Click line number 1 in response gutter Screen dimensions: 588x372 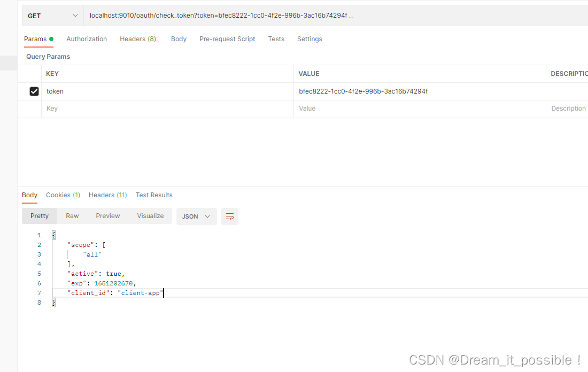(x=39, y=236)
